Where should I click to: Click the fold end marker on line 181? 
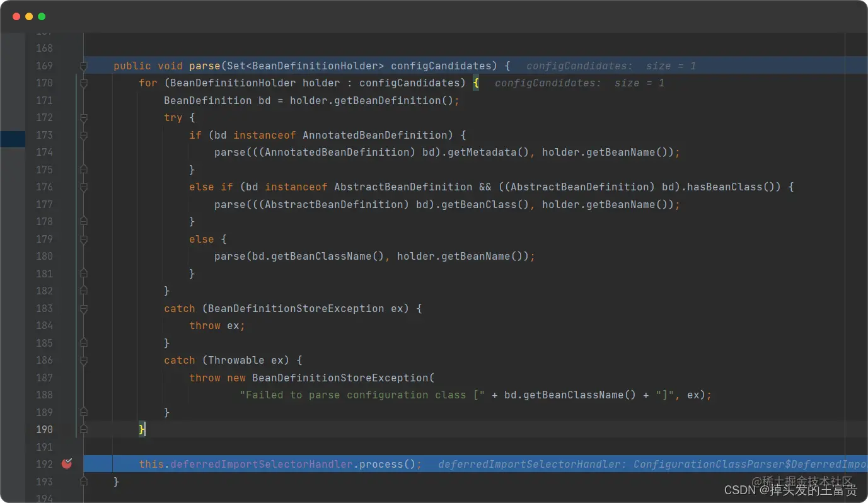pyautogui.click(x=83, y=274)
